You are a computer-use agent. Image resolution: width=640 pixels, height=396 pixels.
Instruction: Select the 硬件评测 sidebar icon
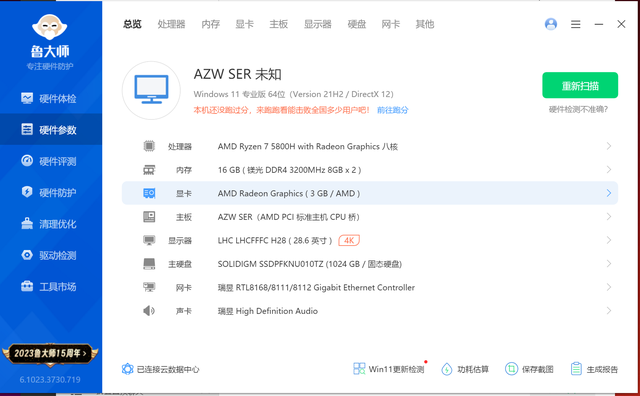point(27,161)
